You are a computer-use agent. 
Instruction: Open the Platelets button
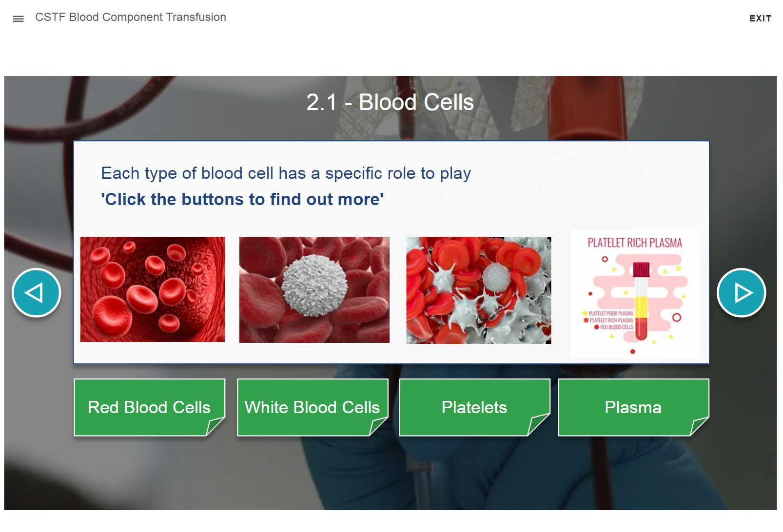pyautogui.click(x=475, y=407)
